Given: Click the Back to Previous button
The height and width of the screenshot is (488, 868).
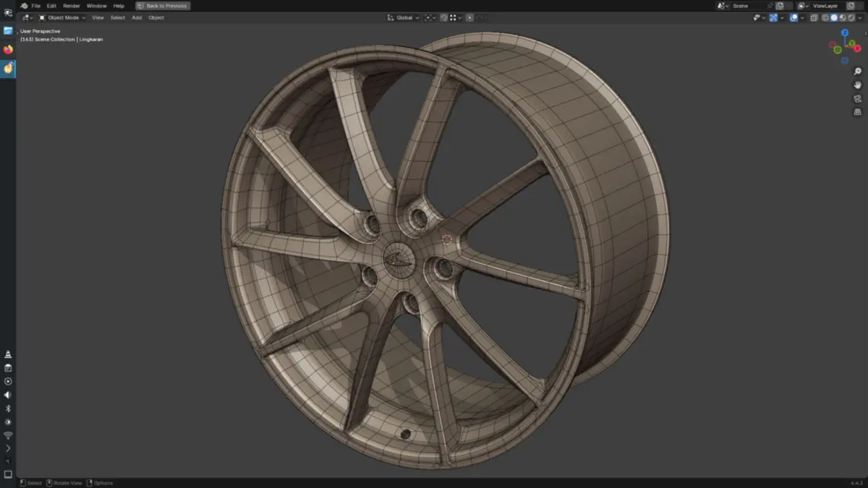Looking at the screenshot, I should tap(163, 6).
